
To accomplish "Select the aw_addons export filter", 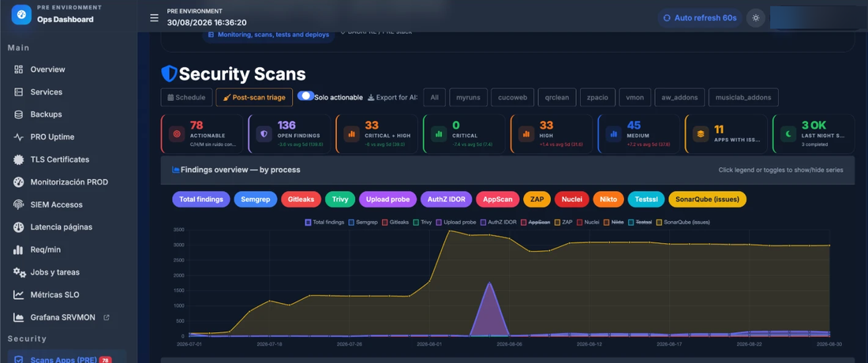I will click(679, 97).
